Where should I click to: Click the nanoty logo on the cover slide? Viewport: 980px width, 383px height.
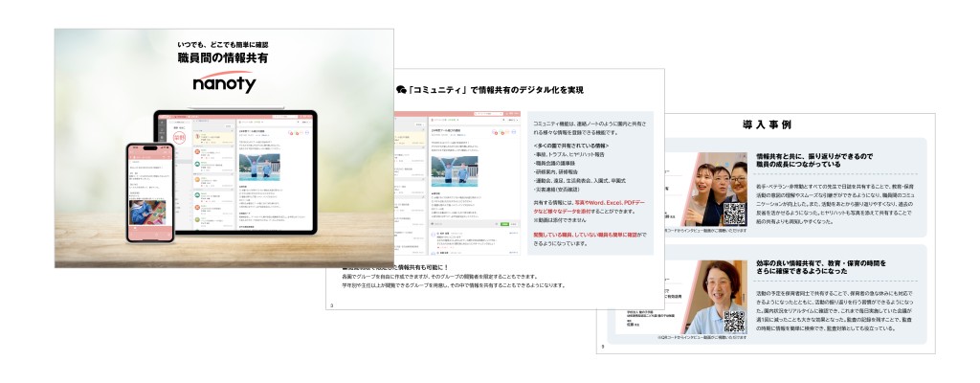(224, 82)
